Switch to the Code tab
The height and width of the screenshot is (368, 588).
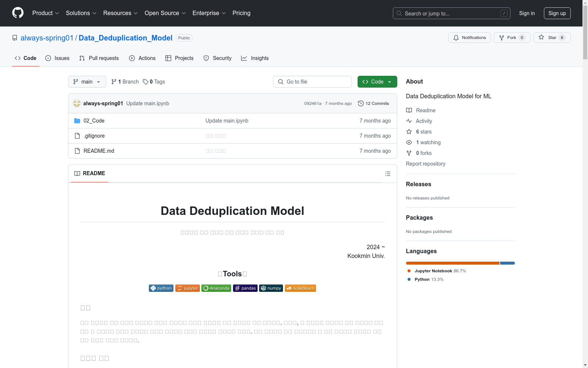click(x=26, y=58)
